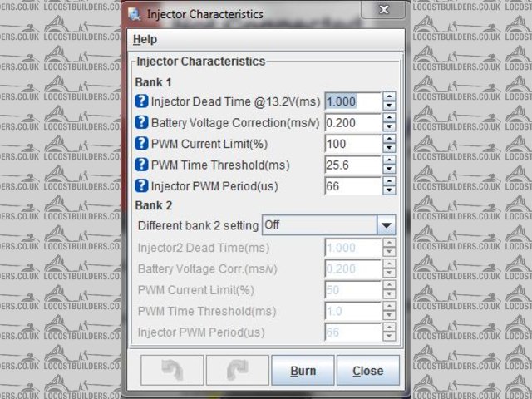This screenshot has height=399, width=532.
Task: Click the undo arrow button
Action: point(172,370)
